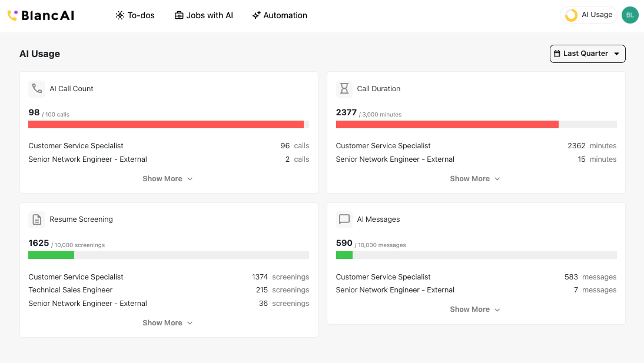Click the chat bubble icon in AI Messages

tap(344, 219)
